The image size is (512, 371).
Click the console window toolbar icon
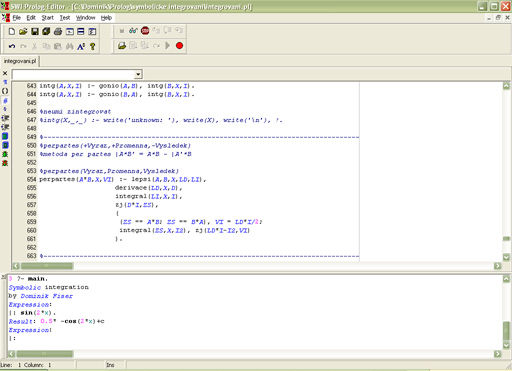pyautogui.click(x=69, y=31)
